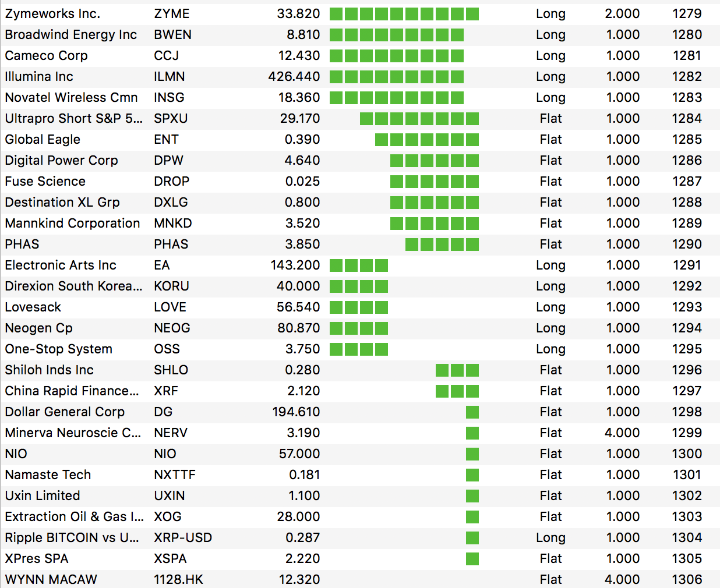Click the KORU ticker symbol

[x=171, y=286]
